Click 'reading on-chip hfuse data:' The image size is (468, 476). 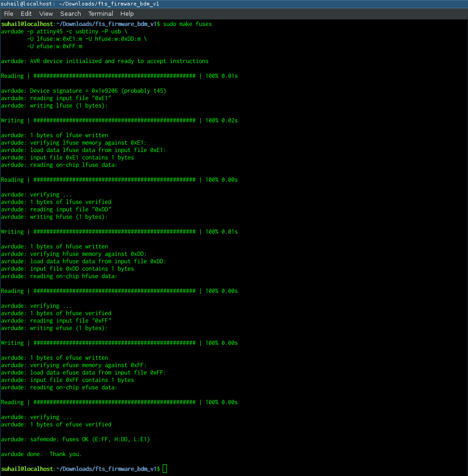click(74, 276)
